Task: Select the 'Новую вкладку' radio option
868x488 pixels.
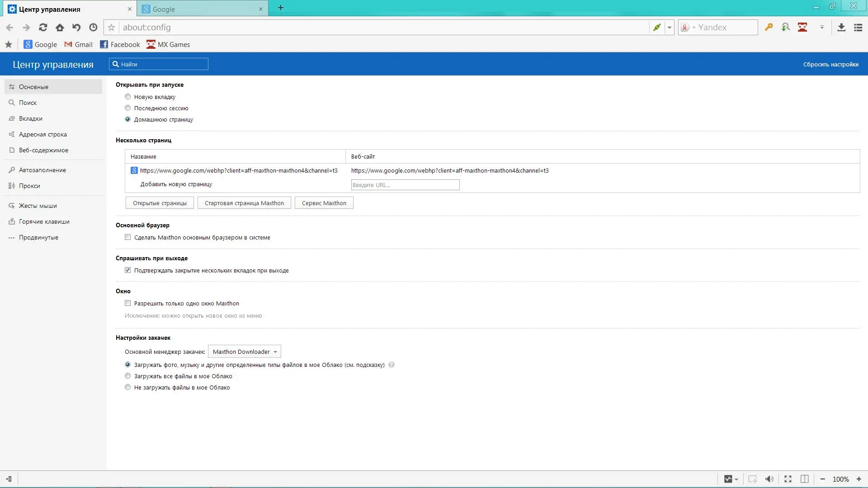Action: click(128, 97)
